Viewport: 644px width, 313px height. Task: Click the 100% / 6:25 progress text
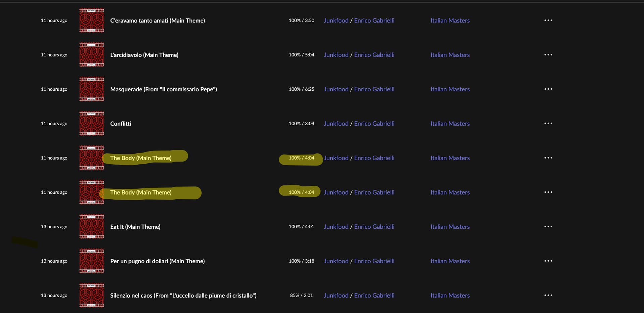(x=302, y=89)
